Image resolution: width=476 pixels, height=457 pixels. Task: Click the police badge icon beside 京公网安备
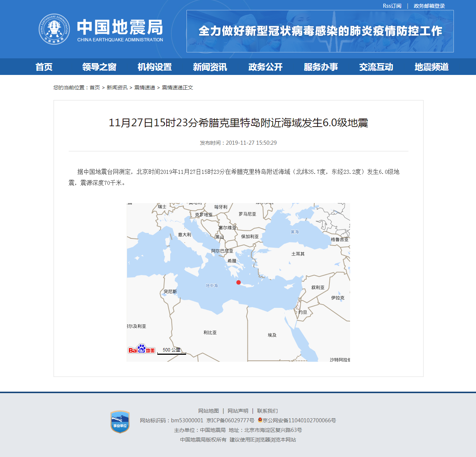point(260,420)
